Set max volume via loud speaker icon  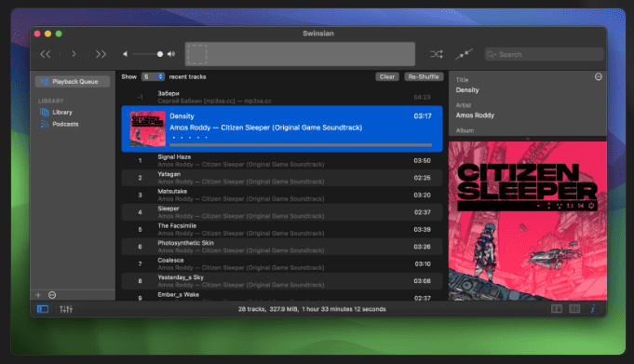pyautogui.click(x=171, y=54)
